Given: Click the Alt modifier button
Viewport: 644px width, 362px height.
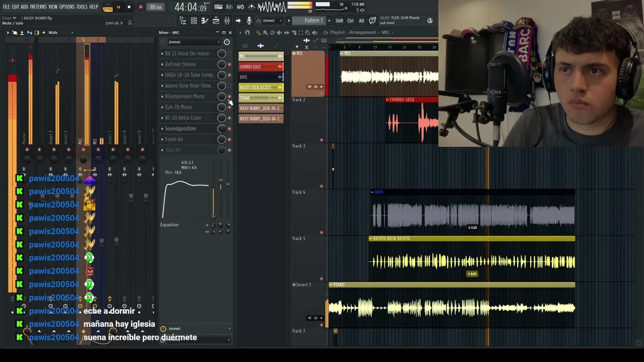Looking at the screenshot, I should coord(361,21).
